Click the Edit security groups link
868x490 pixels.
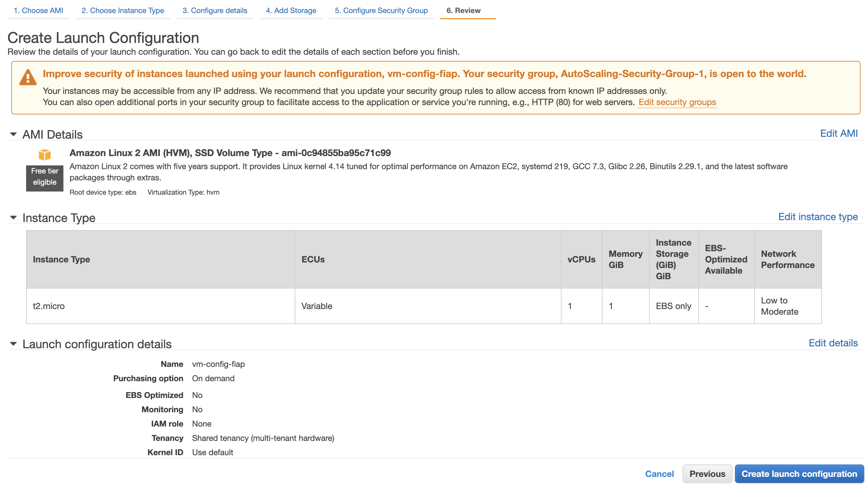677,102
